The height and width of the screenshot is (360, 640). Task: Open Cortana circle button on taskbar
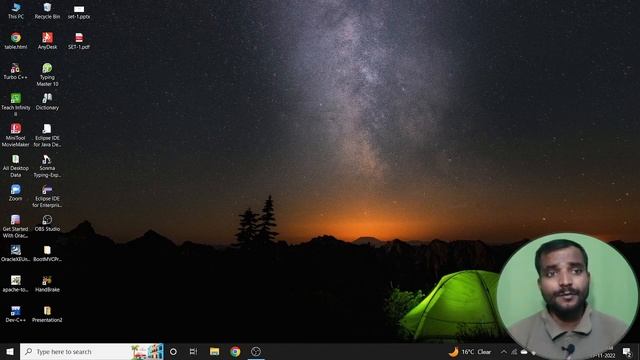tap(173, 351)
